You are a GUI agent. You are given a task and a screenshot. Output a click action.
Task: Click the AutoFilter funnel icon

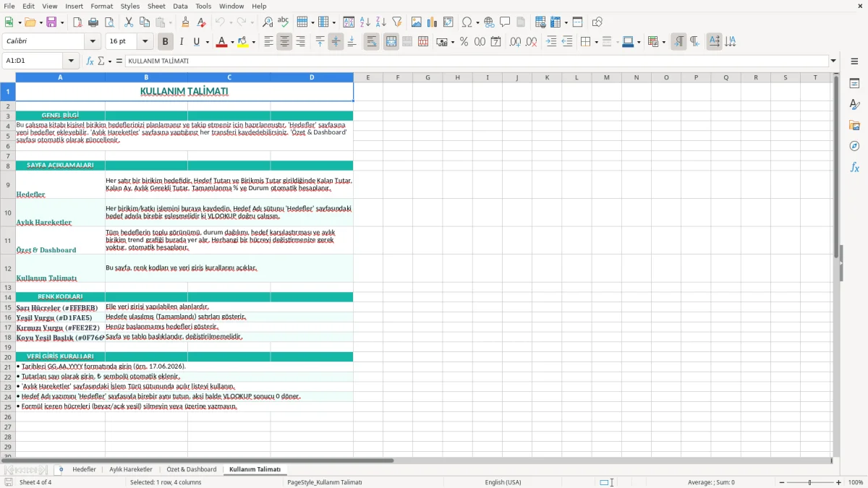pyautogui.click(x=396, y=22)
